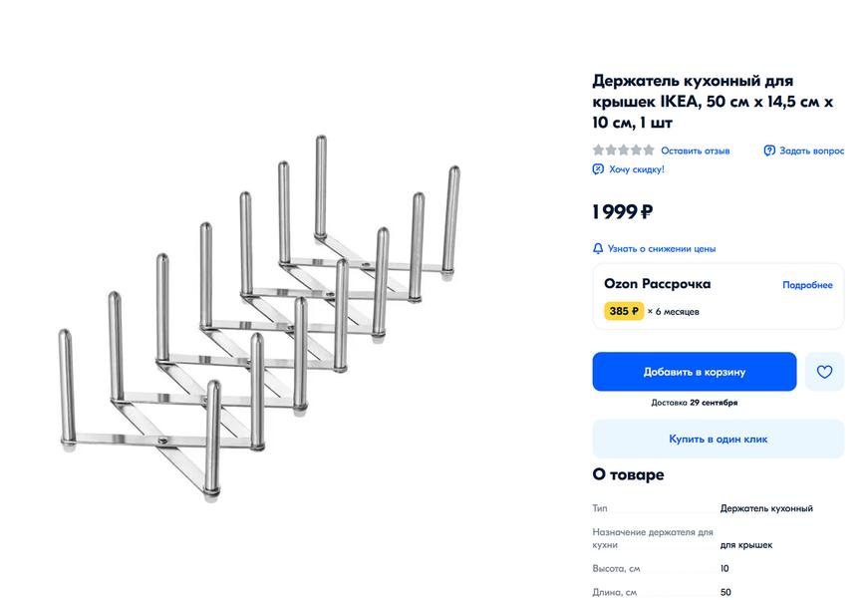Click the second rating star
Viewport: 868px width, 600px height.
[x=611, y=150]
